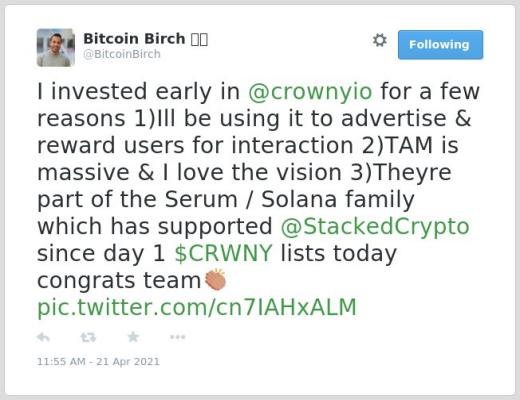Favorite the tweet with star icon

coord(133,337)
